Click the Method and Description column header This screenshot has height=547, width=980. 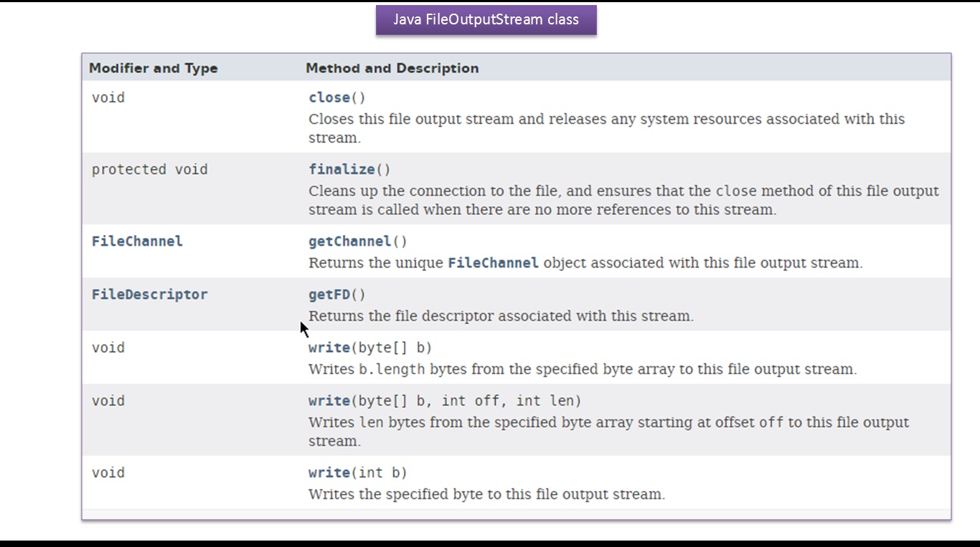392,68
